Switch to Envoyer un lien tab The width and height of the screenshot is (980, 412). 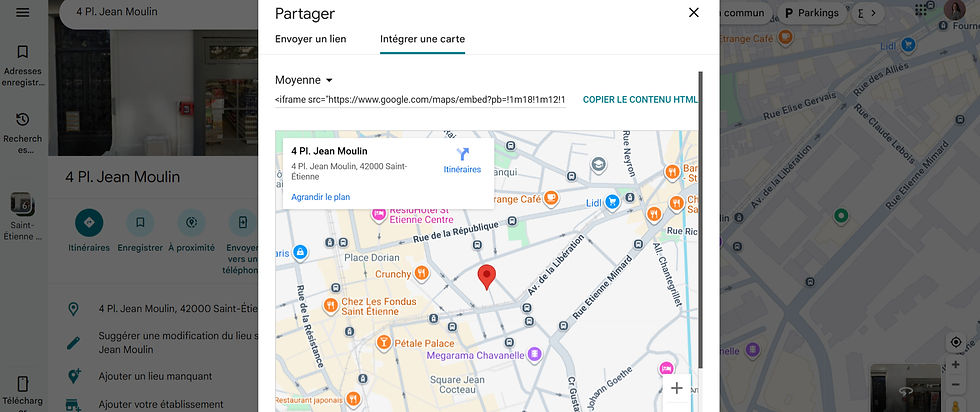(x=311, y=39)
